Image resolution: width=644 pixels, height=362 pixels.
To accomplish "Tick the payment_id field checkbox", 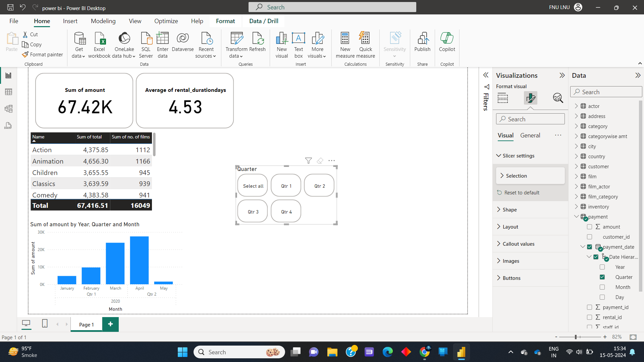I will 589,307.
